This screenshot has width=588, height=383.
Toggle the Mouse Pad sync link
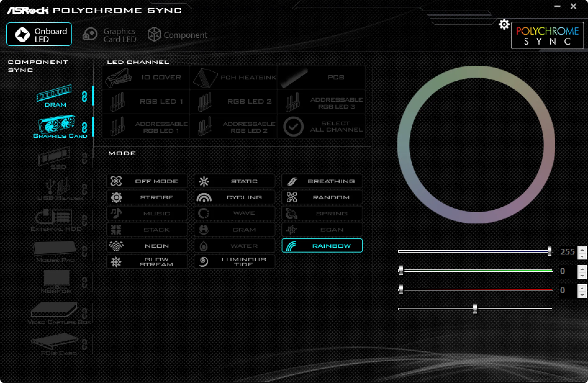(x=84, y=251)
